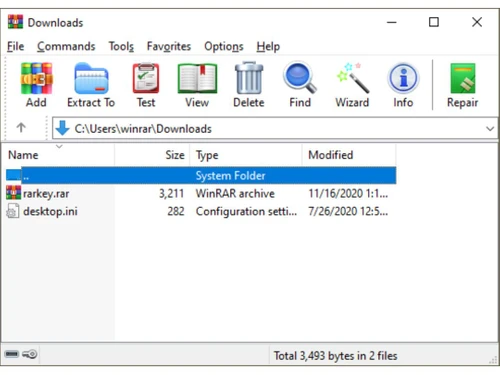This screenshot has width=500, height=375.
Task: Go up one folder level arrow
Action: point(21,128)
